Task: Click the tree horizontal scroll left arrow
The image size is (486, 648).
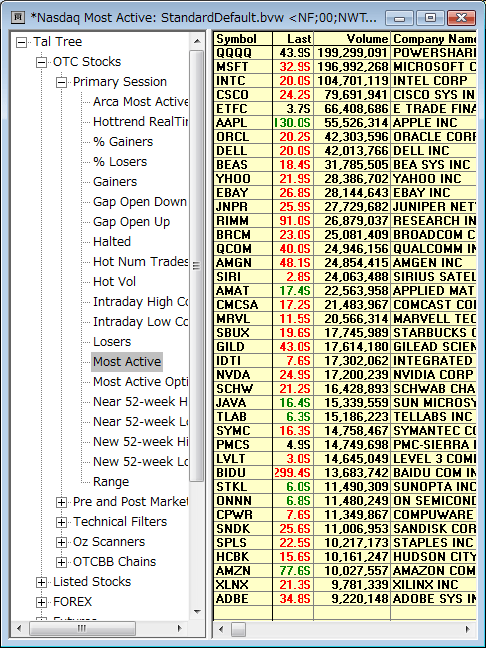Action: pyautogui.click(x=19, y=629)
